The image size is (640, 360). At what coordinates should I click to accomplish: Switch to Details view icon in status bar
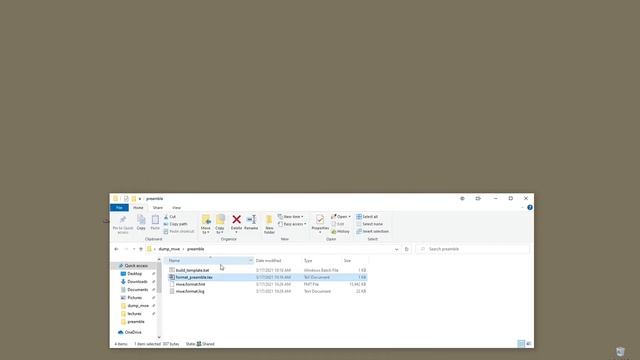(521, 344)
